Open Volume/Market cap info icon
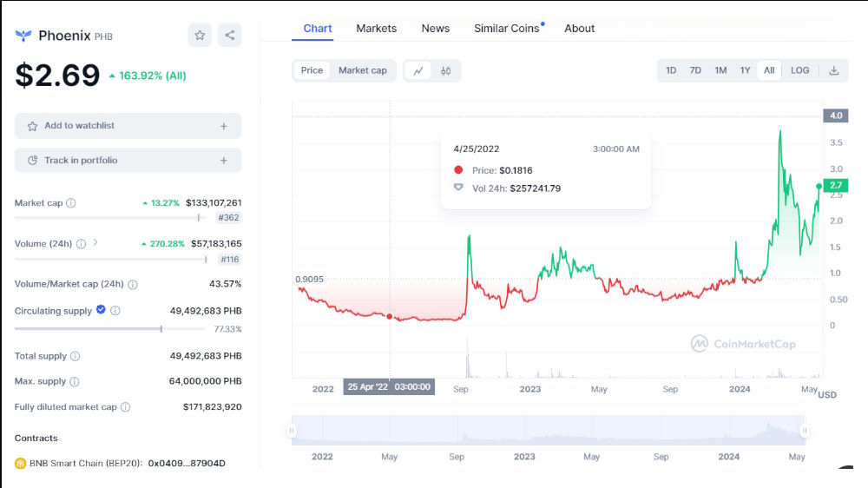This screenshot has width=868, height=488. 133,284
